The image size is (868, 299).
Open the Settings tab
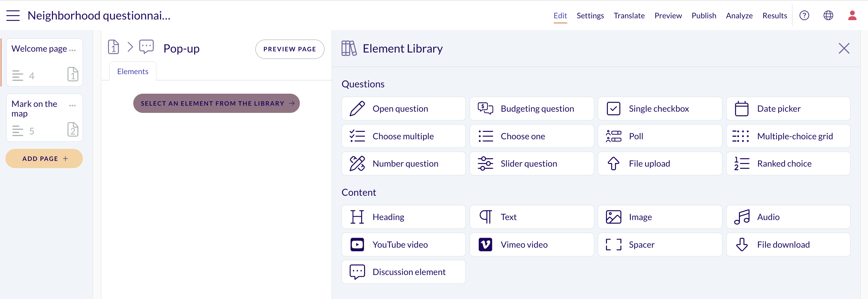[x=590, y=16]
